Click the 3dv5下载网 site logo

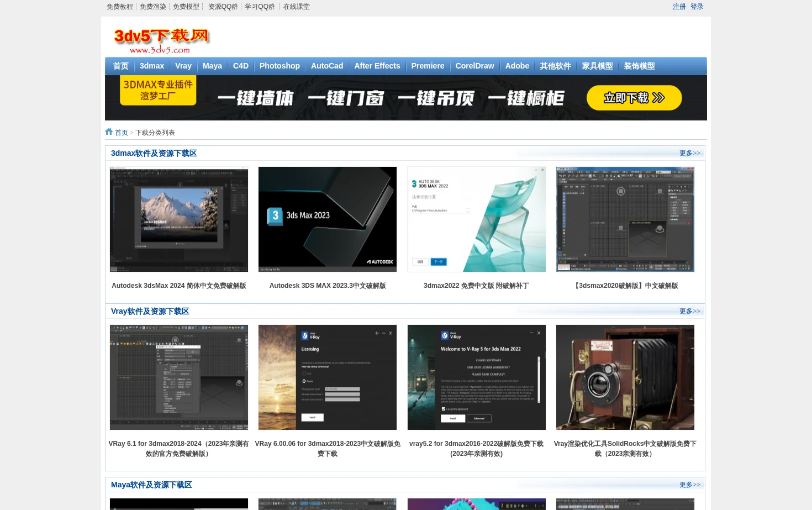click(161, 40)
